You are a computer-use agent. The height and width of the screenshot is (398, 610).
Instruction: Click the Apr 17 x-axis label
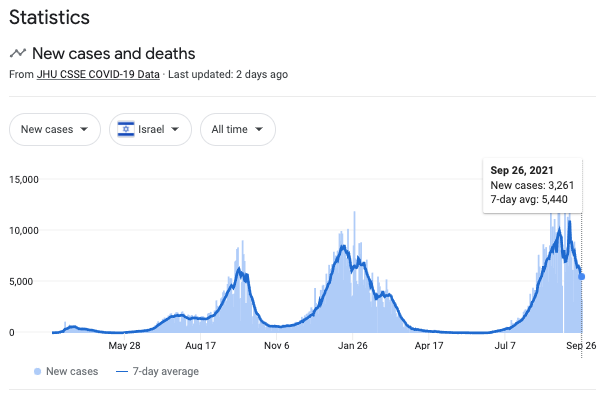click(x=429, y=345)
